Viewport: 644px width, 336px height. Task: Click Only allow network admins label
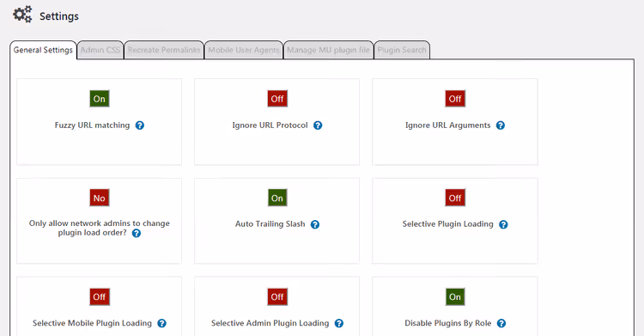pos(99,228)
